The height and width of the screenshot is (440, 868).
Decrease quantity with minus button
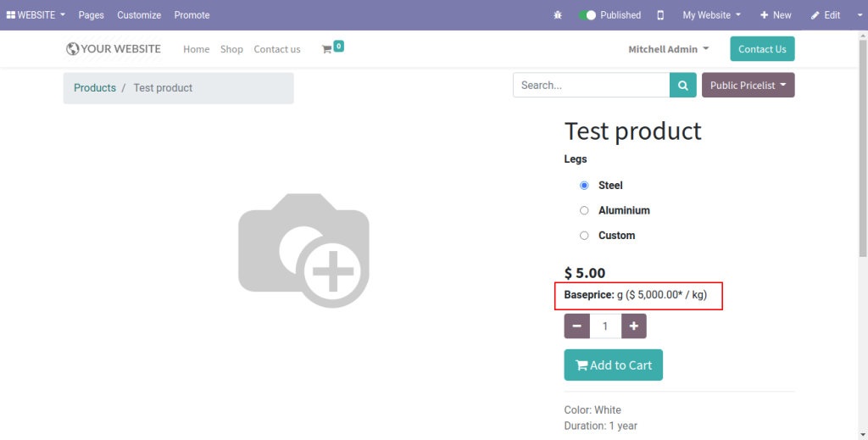[x=576, y=326]
